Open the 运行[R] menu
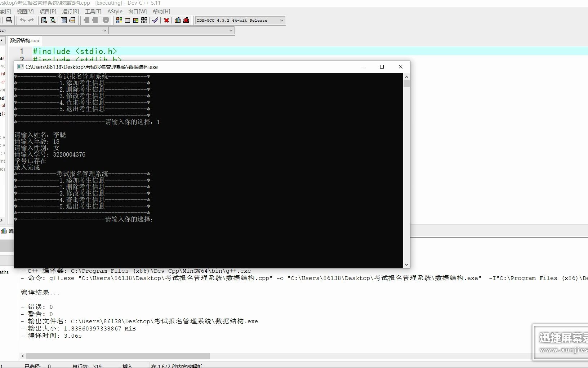This screenshot has width=588, height=368. coord(71,11)
